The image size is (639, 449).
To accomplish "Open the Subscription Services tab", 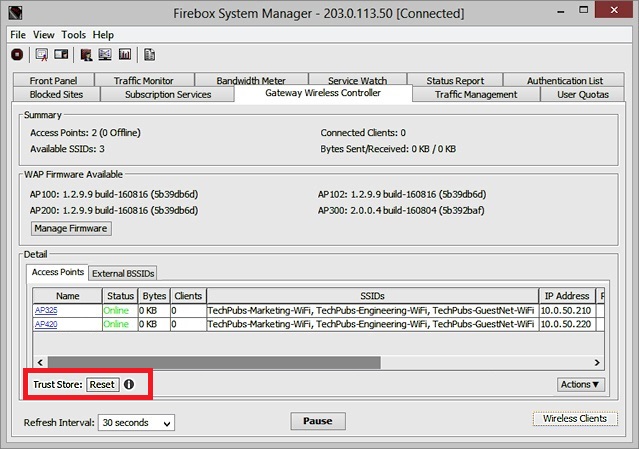I will click(168, 94).
